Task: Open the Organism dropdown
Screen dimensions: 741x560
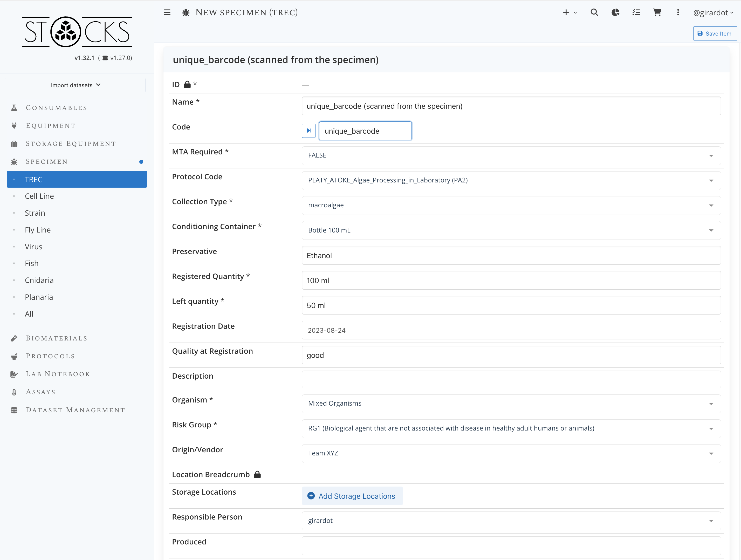Action: [x=511, y=404]
